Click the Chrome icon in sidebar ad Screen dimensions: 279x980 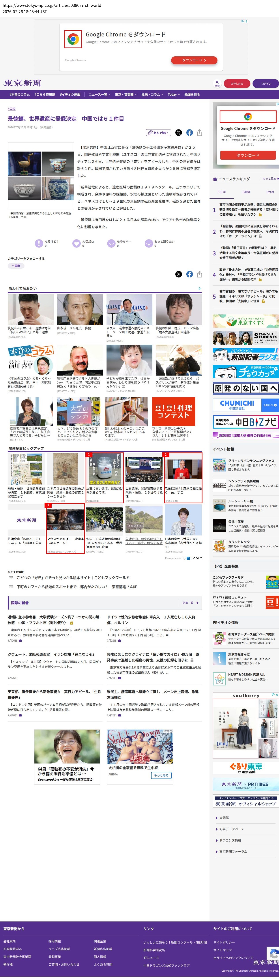[x=248, y=117]
